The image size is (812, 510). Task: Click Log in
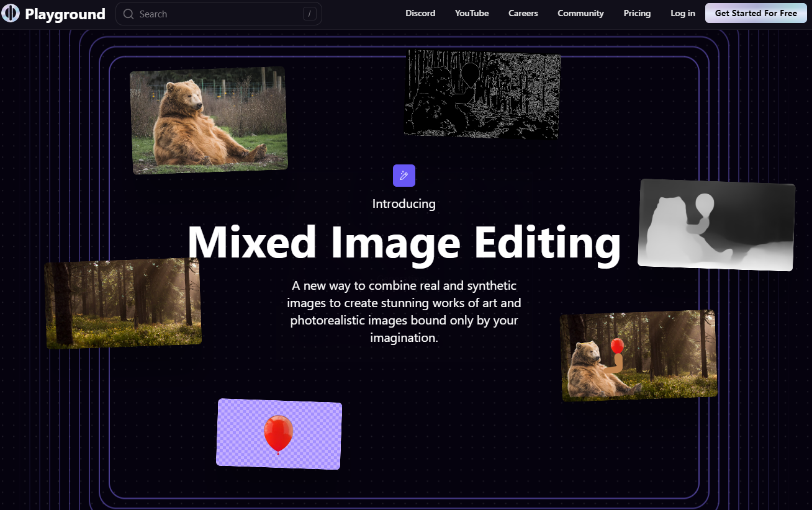point(683,13)
